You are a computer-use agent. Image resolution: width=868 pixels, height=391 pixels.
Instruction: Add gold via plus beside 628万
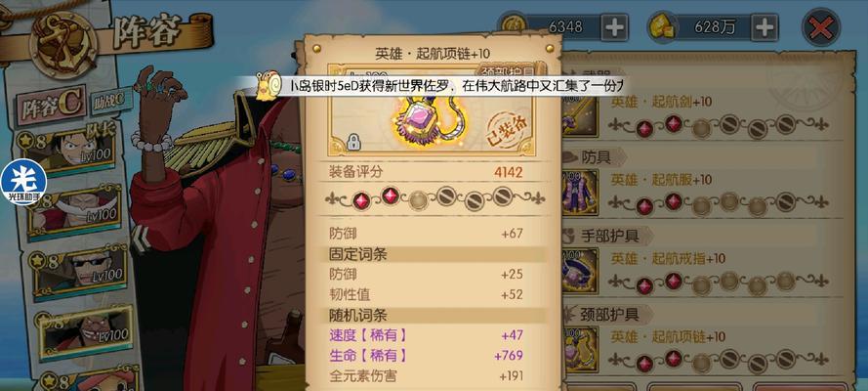[765, 27]
